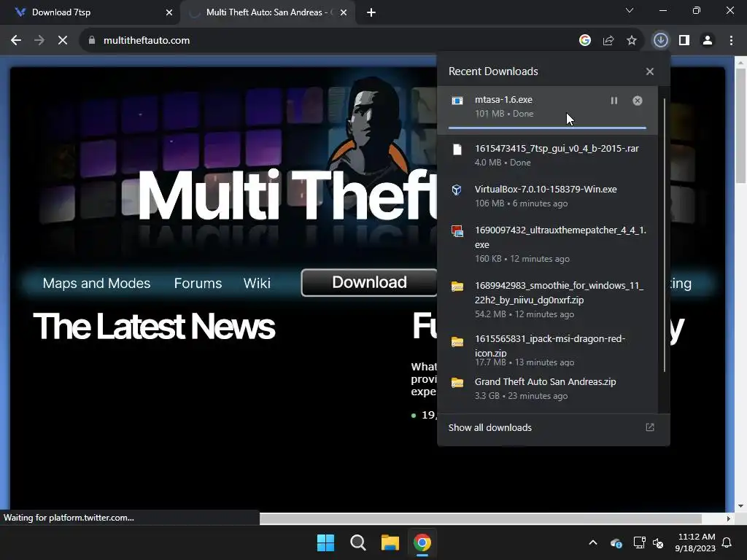Click the ipack-msi-dragon-red zip icon
Viewport: 747px width, 560px height.
coord(457,342)
